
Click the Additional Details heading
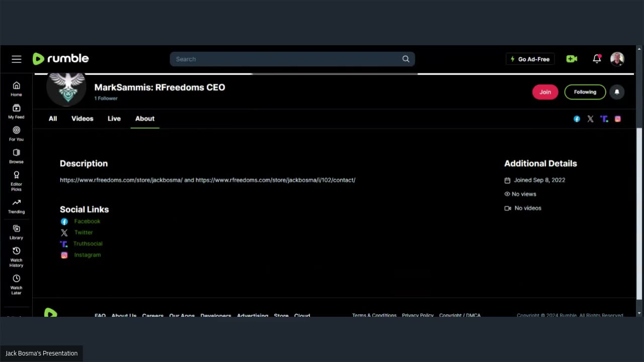coord(540,163)
